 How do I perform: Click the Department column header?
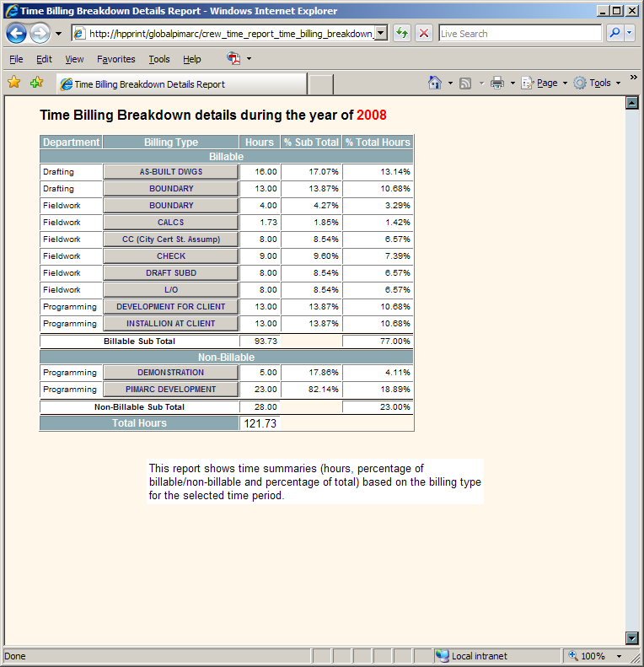[71, 142]
